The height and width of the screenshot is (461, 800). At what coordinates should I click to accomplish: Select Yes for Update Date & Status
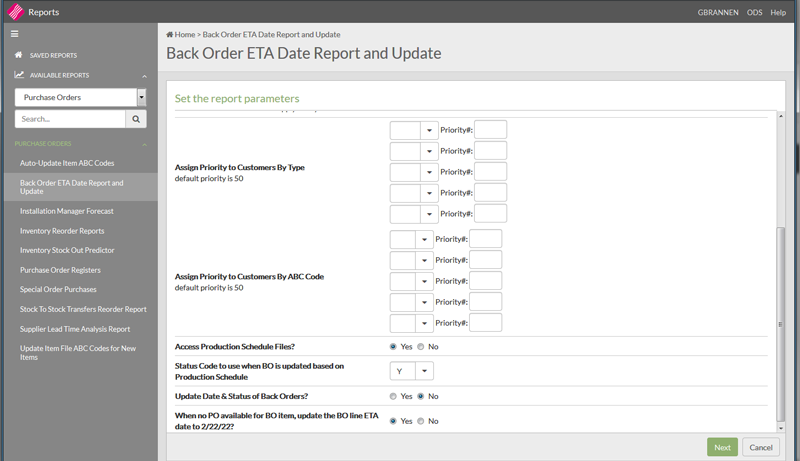coord(394,396)
